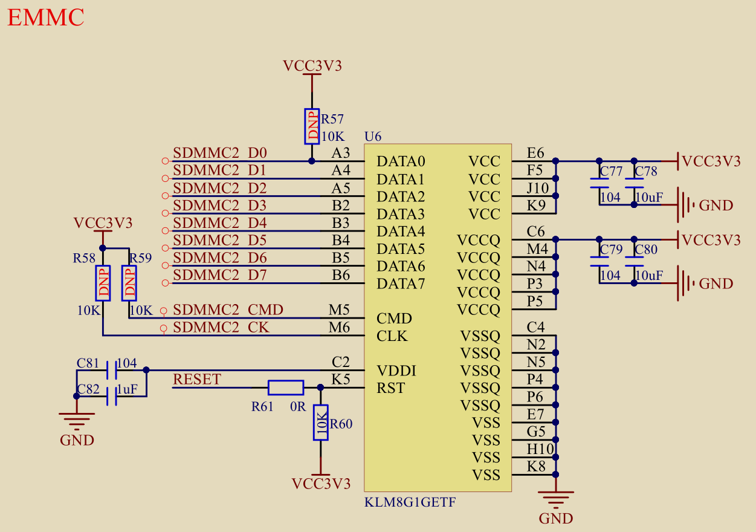Select the SDMMC2 D1 net label
756x532 pixels.
pyautogui.click(x=220, y=170)
